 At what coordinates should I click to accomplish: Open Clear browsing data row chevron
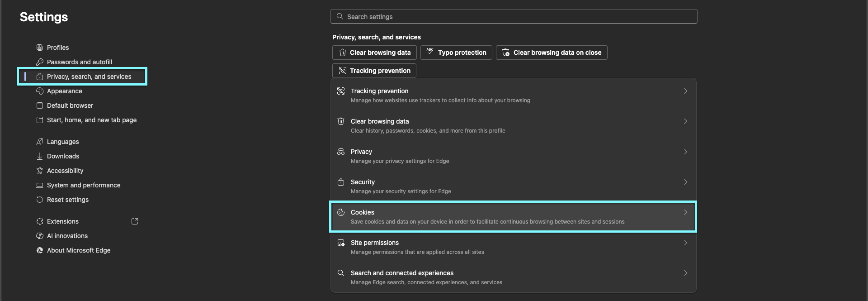685,121
